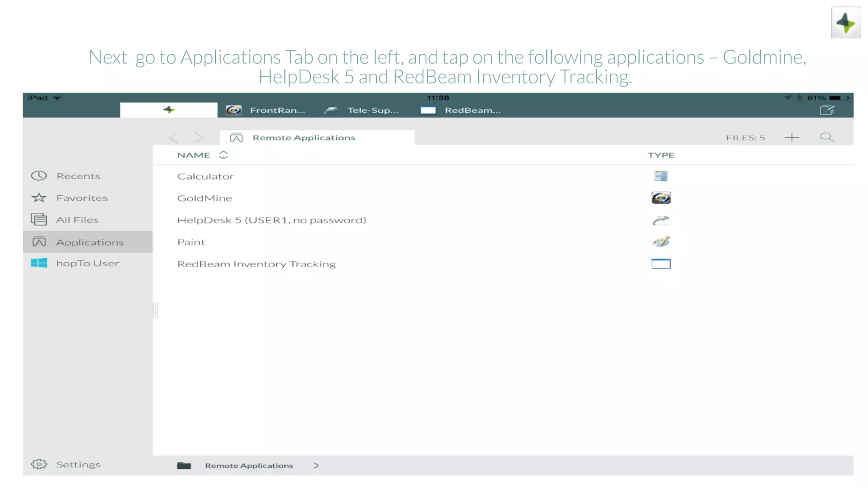Open Favorites in the sidebar
Image resolution: width=868 pixels, height=488 pixels.
point(88,198)
